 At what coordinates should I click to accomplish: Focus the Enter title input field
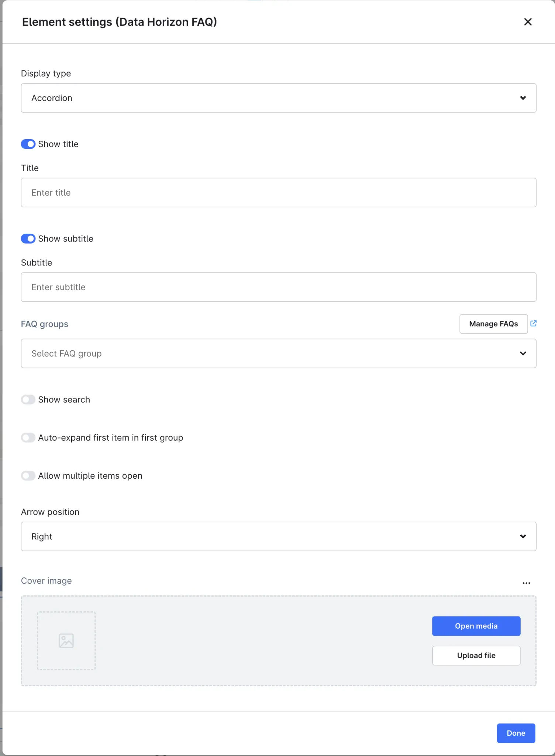278,192
